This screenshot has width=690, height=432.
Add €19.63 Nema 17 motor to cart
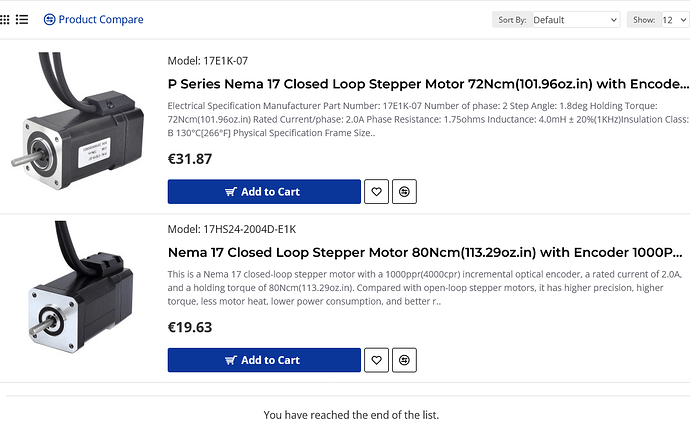click(264, 360)
